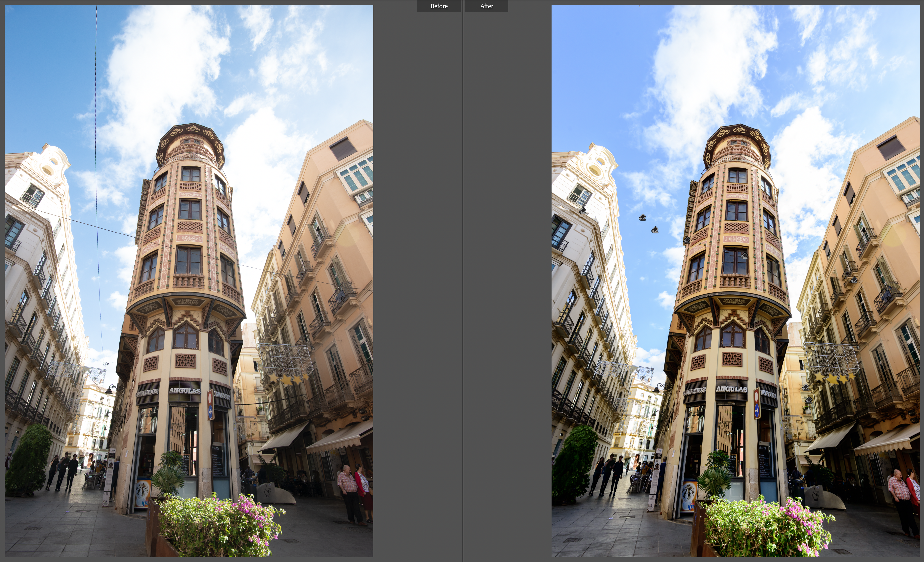Click the lower eraser pin in blue sky
Screen dimensions: 924x562
tap(655, 230)
